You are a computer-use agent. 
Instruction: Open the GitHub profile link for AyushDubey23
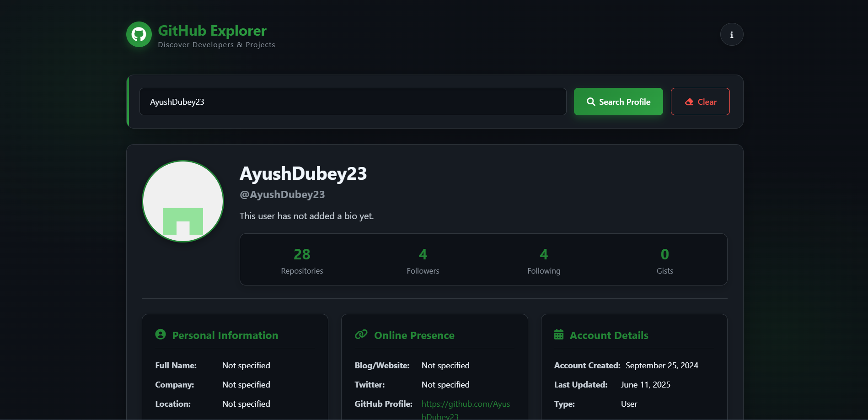[x=466, y=404]
